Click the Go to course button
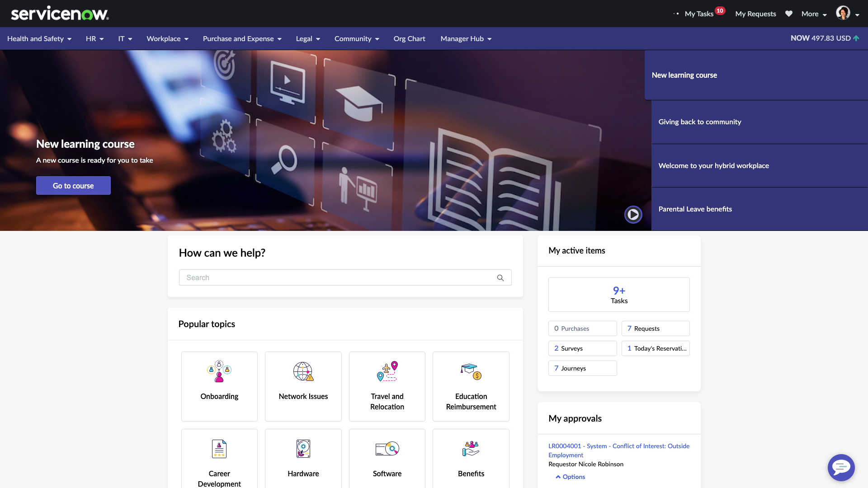868x488 pixels. pyautogui.click(x=73, y=185)
